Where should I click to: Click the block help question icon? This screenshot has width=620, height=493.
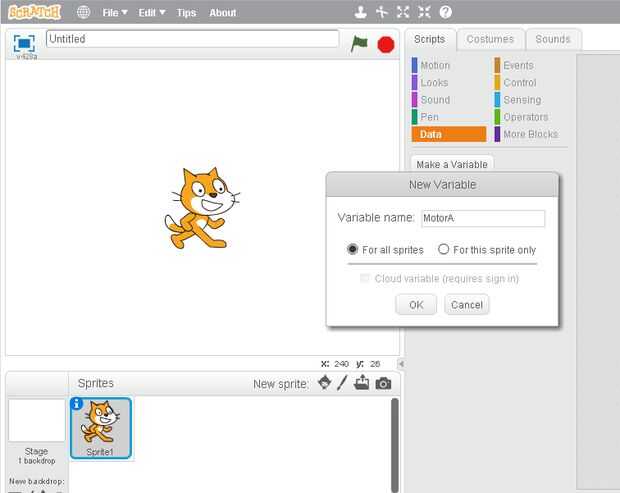tap(446, 12)
